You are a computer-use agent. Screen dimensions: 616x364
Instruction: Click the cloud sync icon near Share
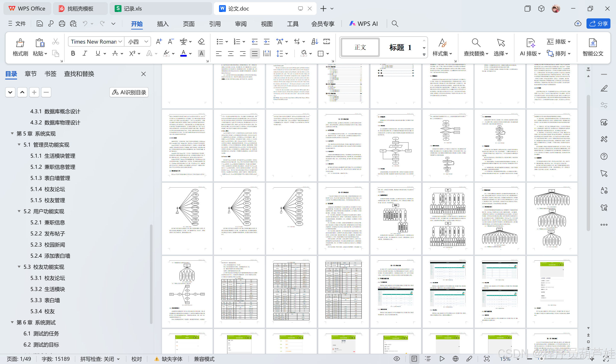pos(578,23)
